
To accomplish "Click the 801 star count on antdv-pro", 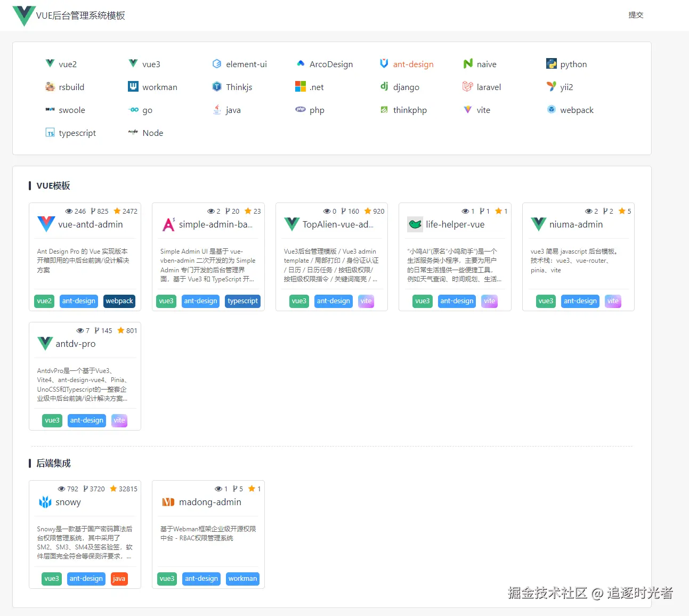I will coord(127,330).
